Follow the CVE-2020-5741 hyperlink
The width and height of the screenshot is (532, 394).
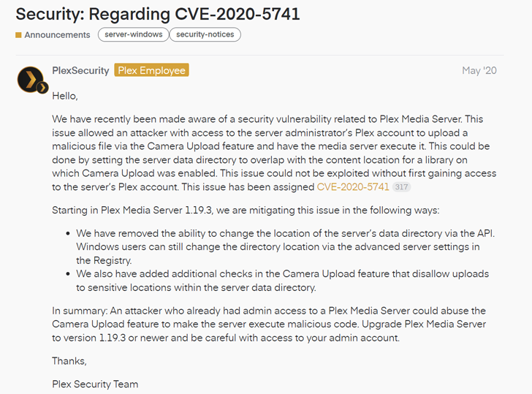click(352, 187)
